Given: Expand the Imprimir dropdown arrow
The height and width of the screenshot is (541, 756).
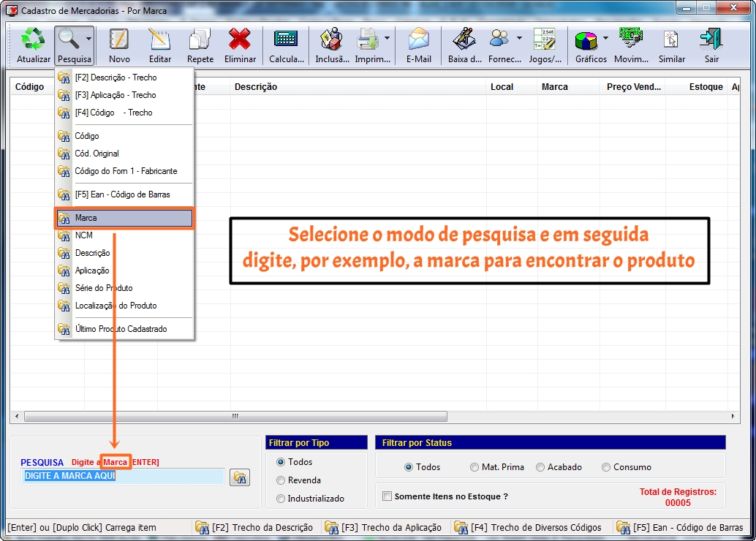Looking at the screenshot, I should (x=387, y=38).
